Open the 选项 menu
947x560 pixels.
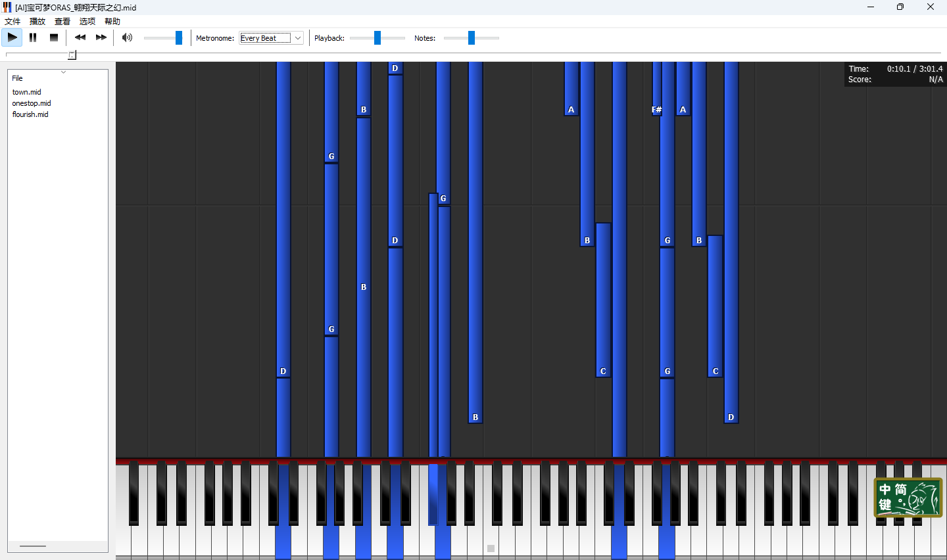click(87, 21)
